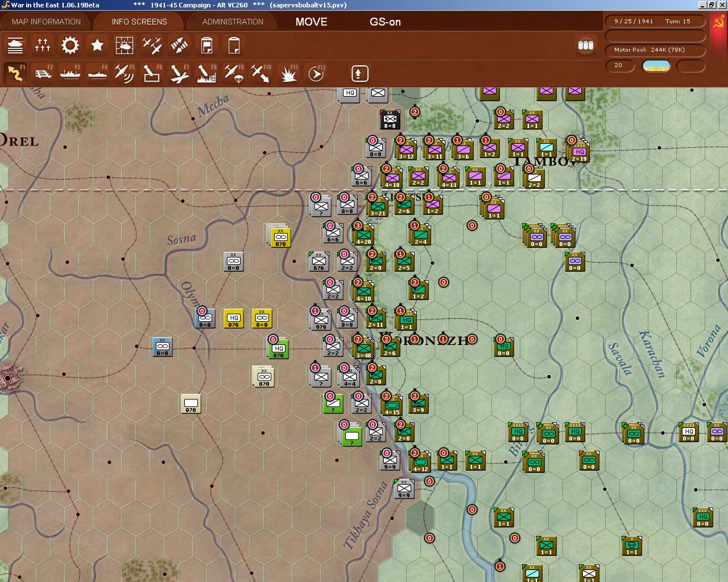Select the German unit marked 9?9
The height and width of the screenshot is (582, 728).
point(321,319)
